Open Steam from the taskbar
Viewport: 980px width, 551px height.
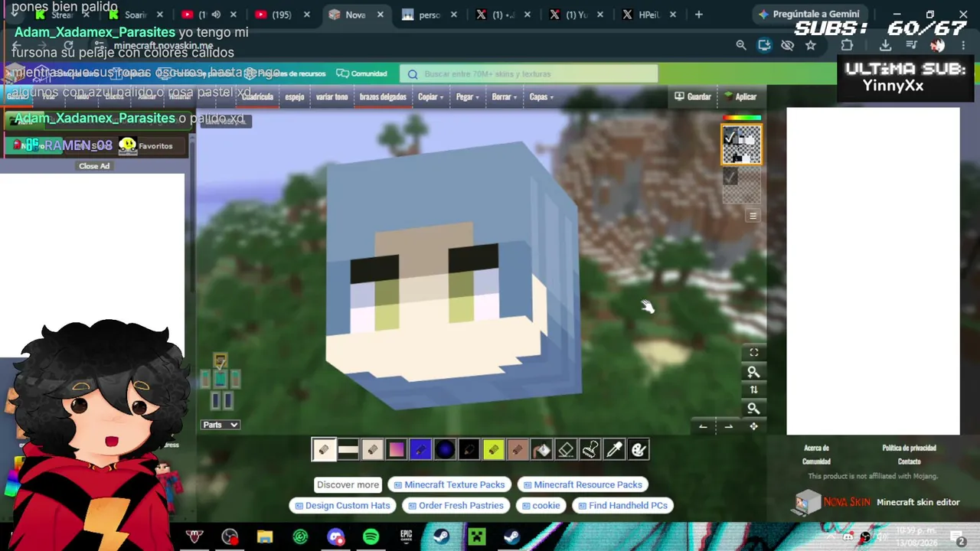coord(441,536)
